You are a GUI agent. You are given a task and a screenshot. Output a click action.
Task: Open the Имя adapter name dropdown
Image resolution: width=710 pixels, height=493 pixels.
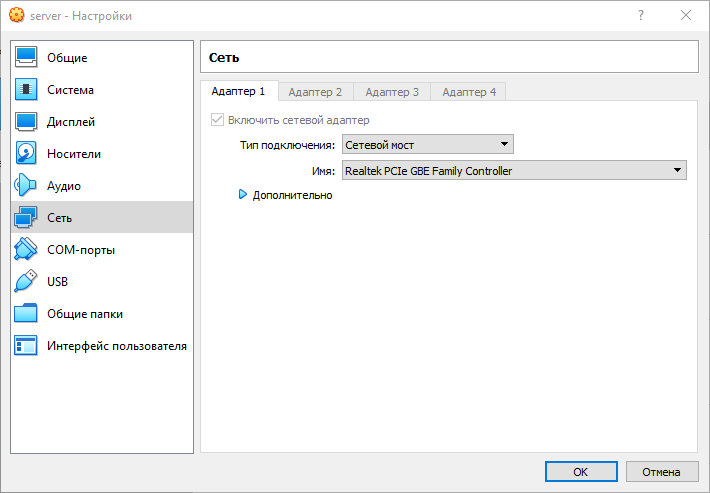coord(514,171)
